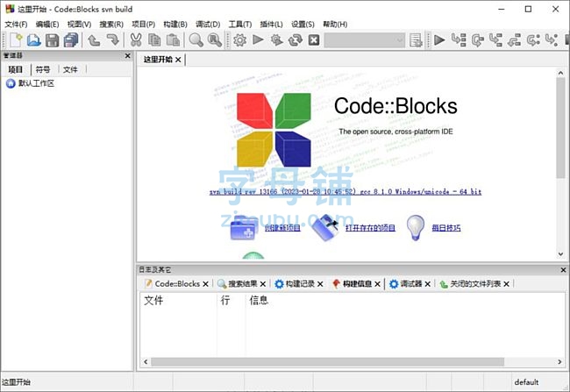Rebuild the project with the cycle icon
Viewport: 570px width, 392px height.
click(296, 40)
